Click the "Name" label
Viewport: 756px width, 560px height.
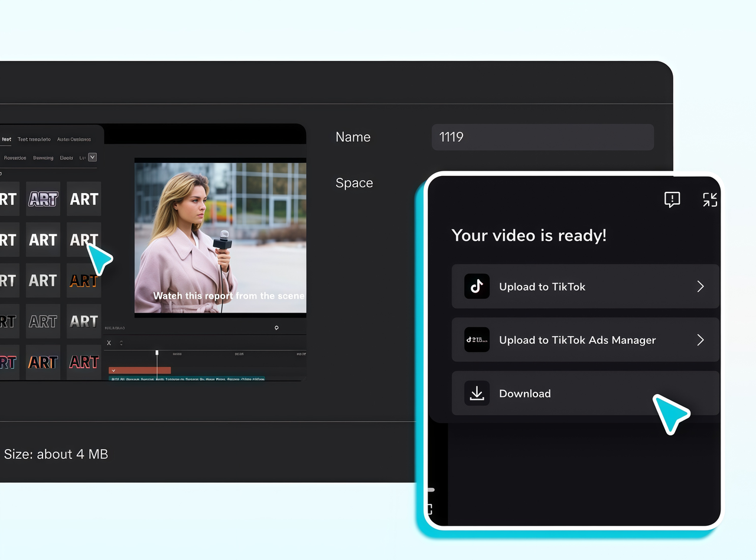click(x=353, y=137)
